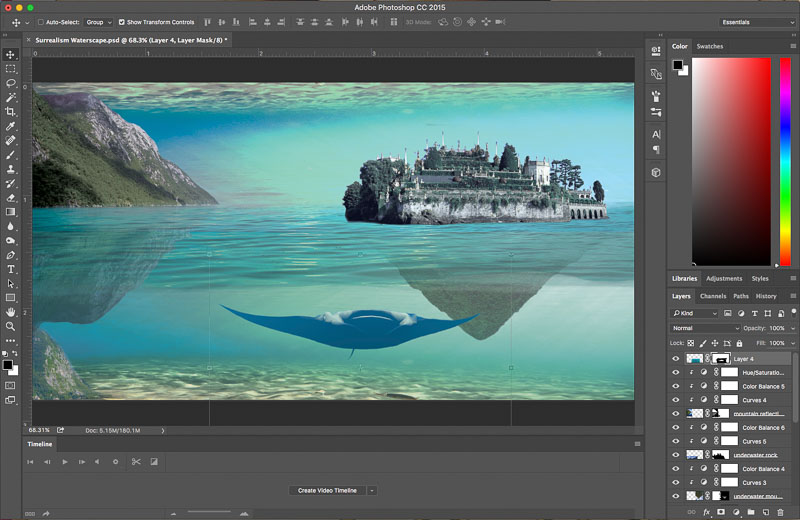The image size is (800, 520).
Task: Switch to the Styles tab
Action: pos(760,279)
